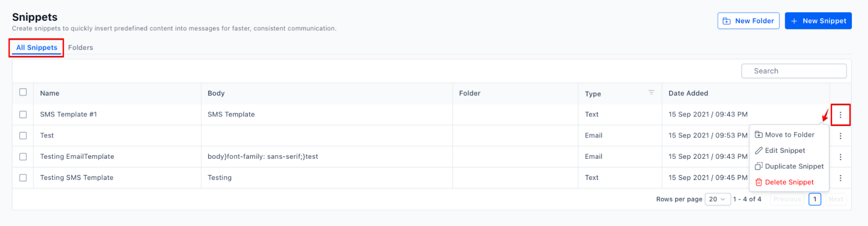Click the New Snippet button
Viewport: 868px width, 226px height.
pos(818,21)
